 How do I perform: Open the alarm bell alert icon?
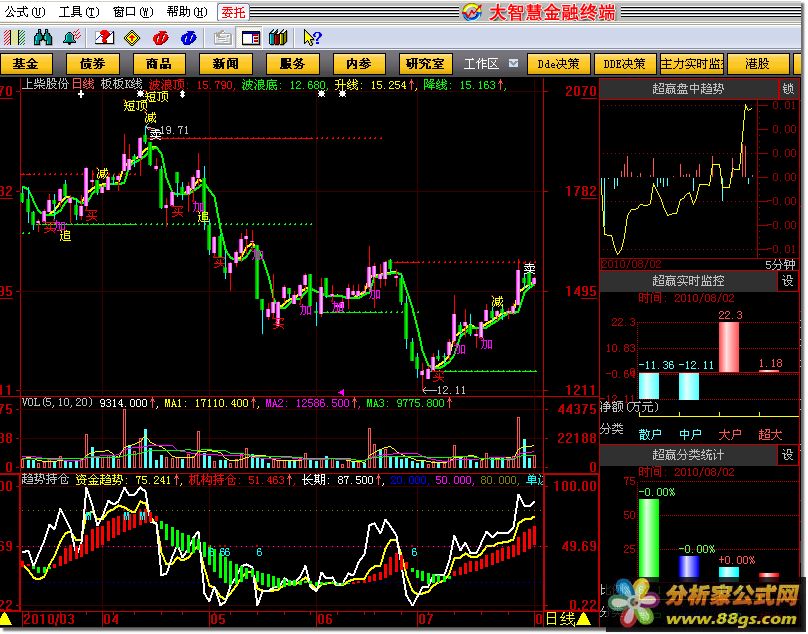(x=72, y=38)
